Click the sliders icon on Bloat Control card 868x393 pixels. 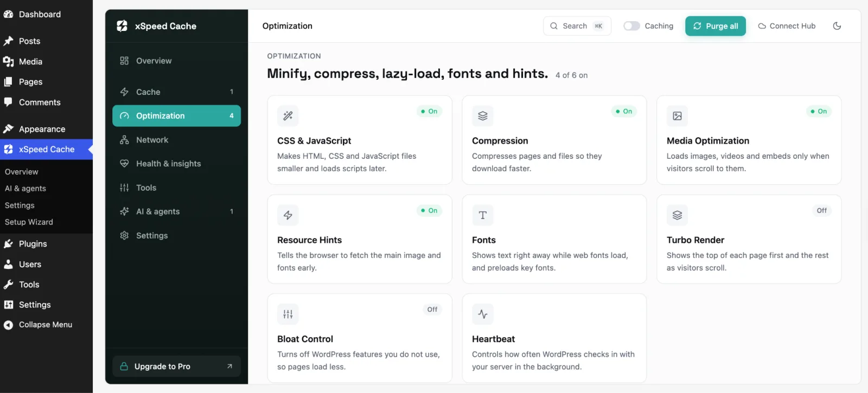[288, 314]
